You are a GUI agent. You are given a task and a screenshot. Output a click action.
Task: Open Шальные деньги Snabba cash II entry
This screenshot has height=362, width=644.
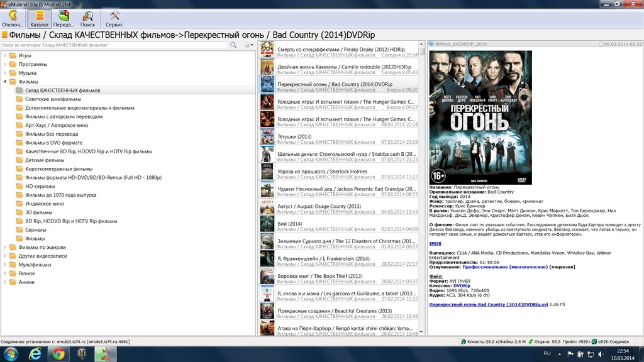click(x=339, y=155)
